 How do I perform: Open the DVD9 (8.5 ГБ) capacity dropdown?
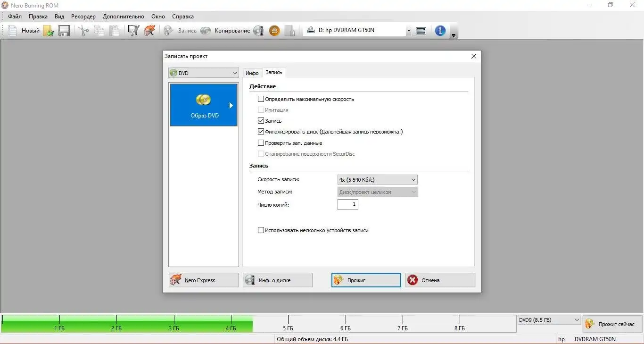(549, 320)
